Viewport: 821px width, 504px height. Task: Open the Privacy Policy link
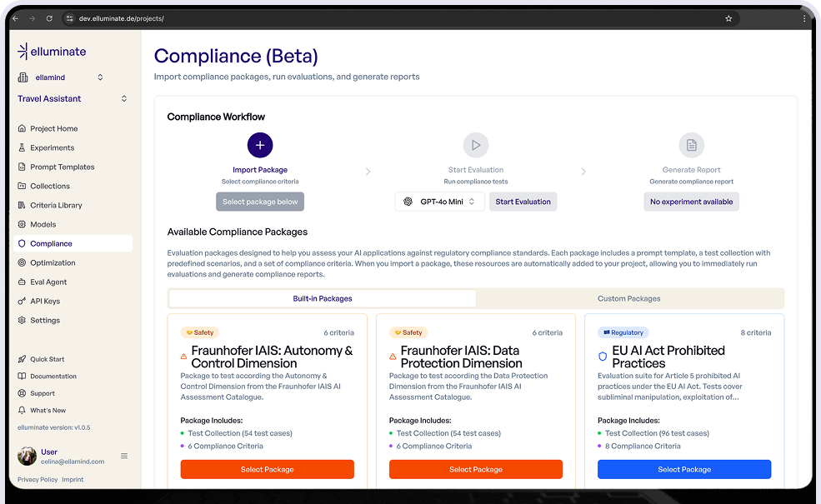pos(38,479)
